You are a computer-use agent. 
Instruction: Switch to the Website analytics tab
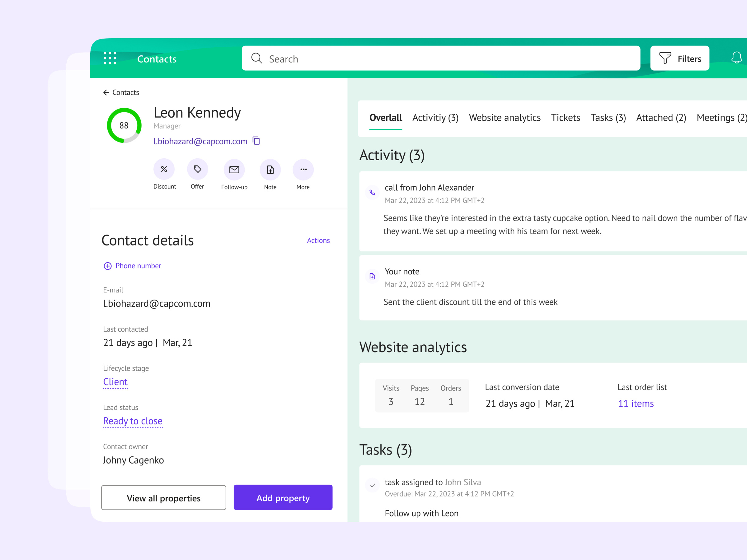click(x=505, y=118)
